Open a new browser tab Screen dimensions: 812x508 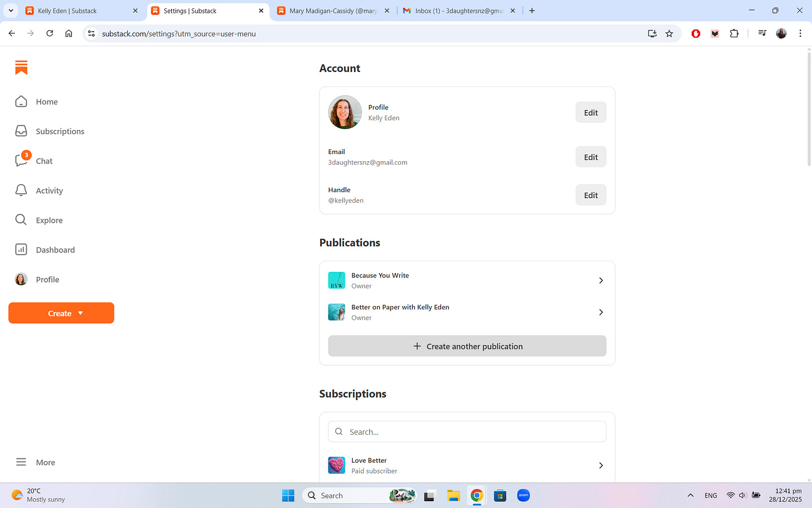[532, 11]
